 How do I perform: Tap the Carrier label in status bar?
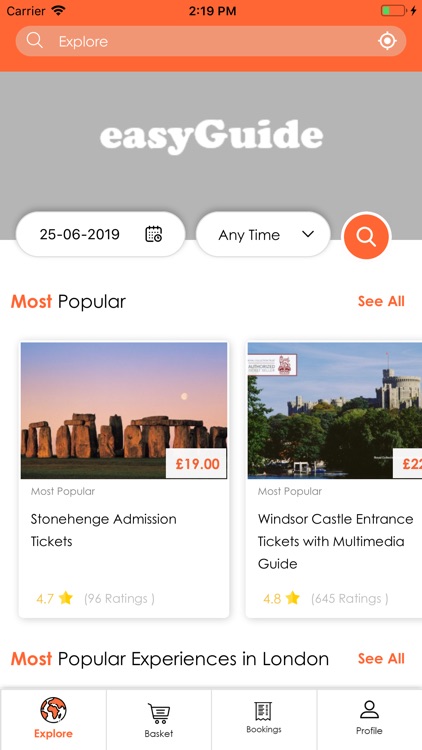coord(26,11)
